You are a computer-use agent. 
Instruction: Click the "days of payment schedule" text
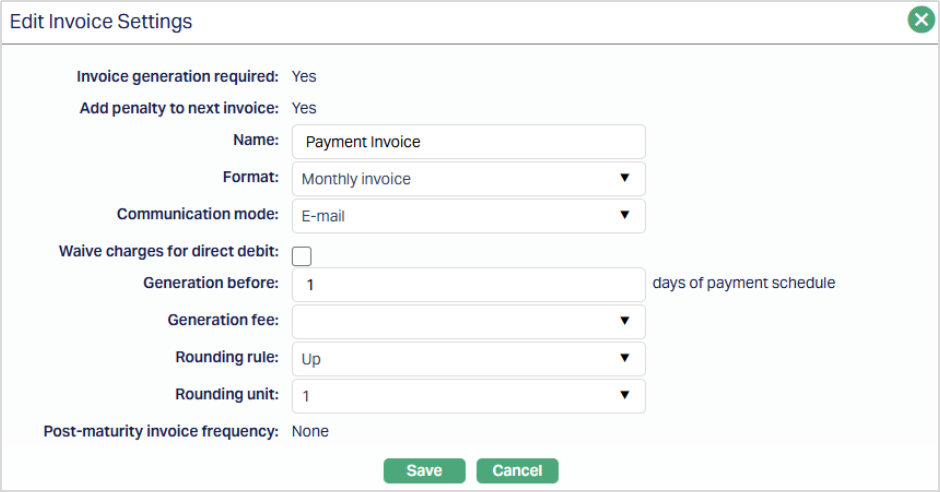click(x=743, y=283)
